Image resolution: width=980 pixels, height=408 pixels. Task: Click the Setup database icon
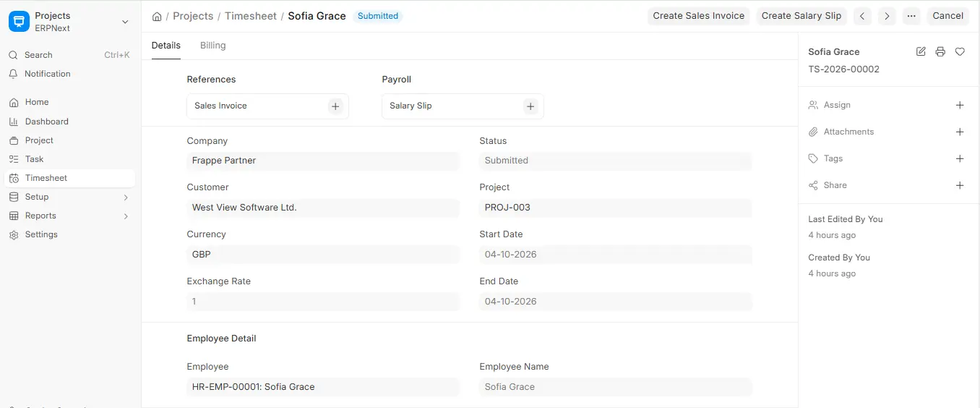[13, 197]
